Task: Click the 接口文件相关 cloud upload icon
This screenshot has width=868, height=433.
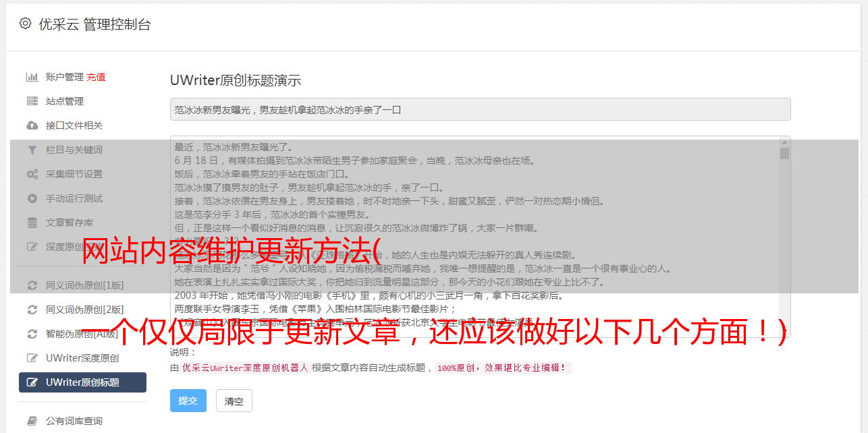Action: tap(32, 125)
